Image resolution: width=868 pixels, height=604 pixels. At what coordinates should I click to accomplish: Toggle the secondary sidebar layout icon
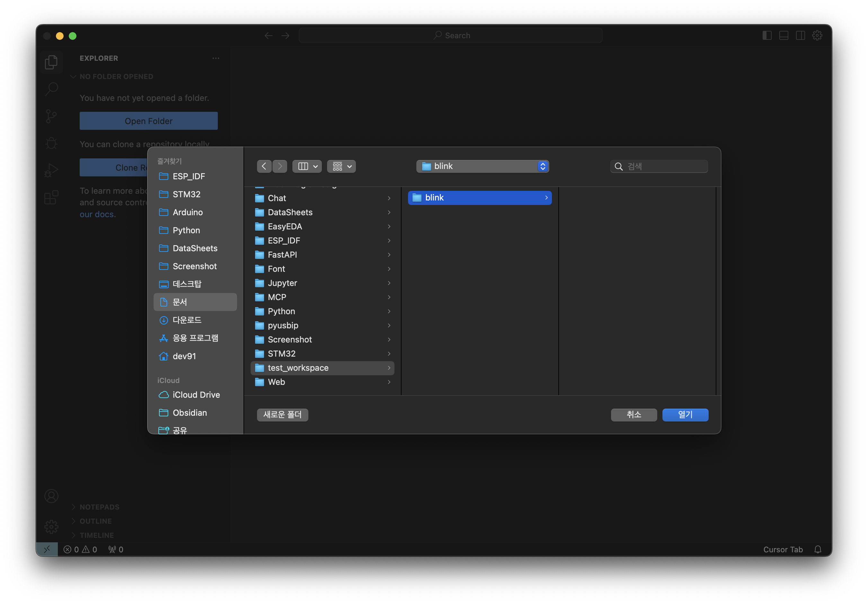tap(800, 36)
